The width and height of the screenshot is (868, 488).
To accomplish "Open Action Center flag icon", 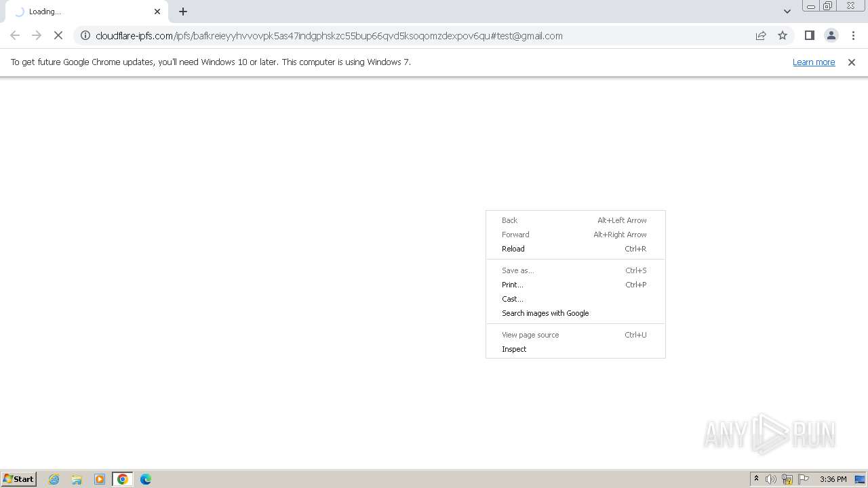I will pyautogui.click(x=804, y=479).
